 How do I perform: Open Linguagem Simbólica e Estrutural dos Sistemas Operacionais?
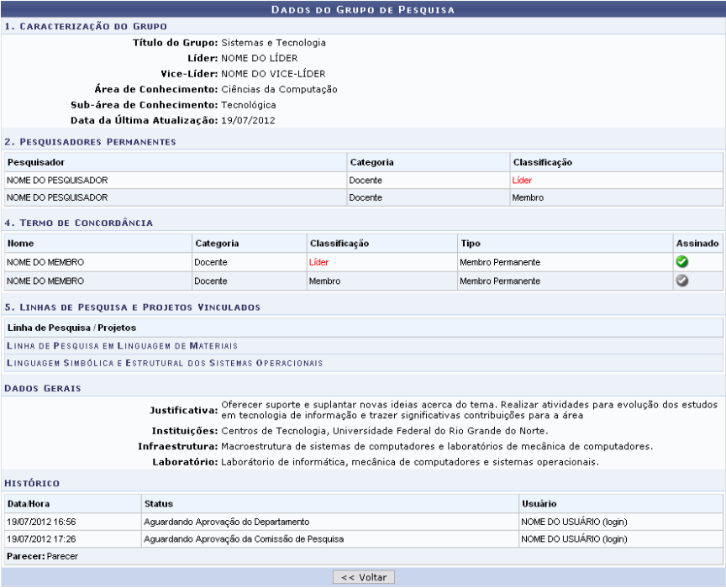click(x=165, y=363)
